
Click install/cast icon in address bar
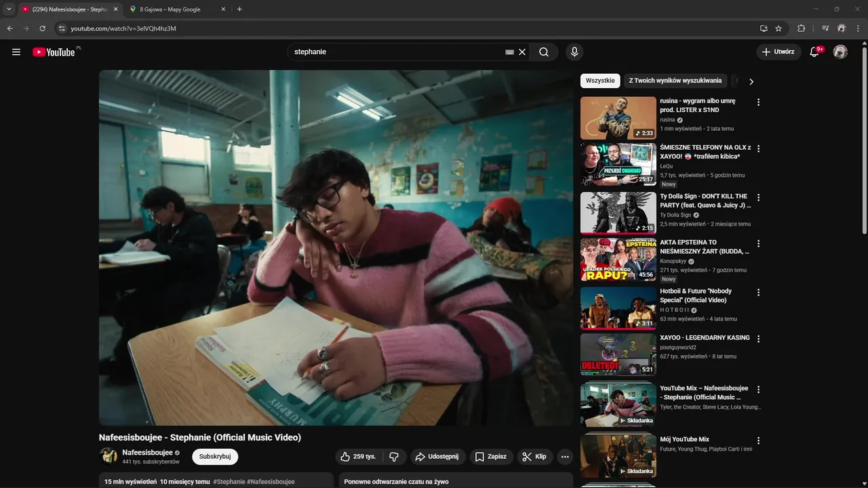point(764,28)
